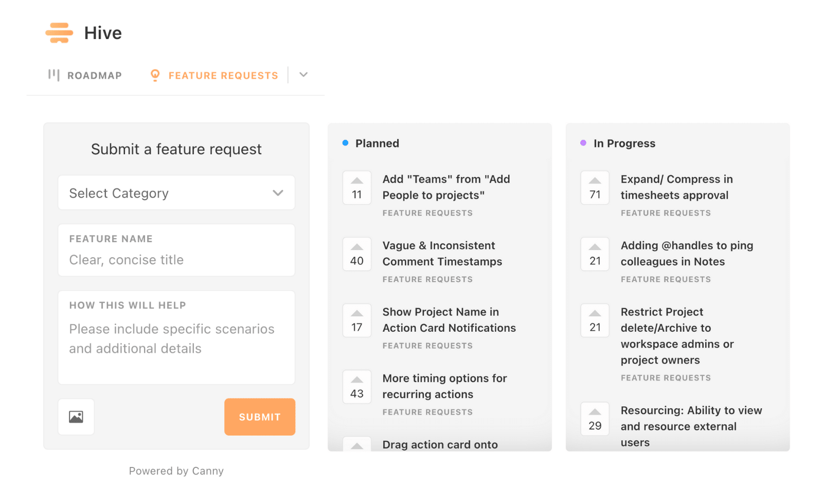
Task: Switch to the Feature Requests tab
Action: 223,75
